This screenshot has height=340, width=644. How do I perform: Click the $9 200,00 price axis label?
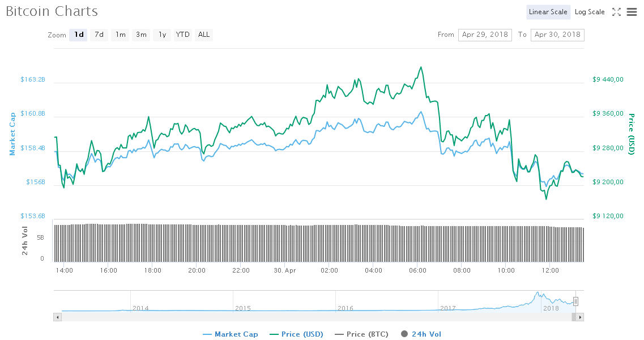(608, 182)
